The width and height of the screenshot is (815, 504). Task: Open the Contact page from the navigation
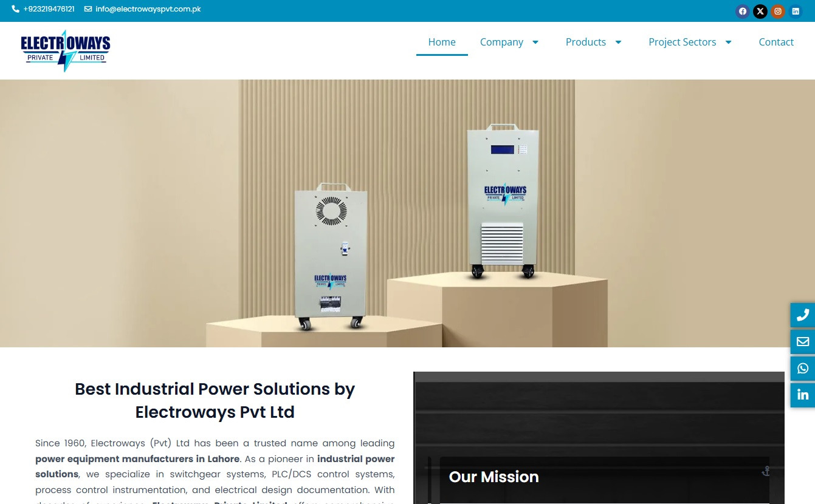point(776,42)
